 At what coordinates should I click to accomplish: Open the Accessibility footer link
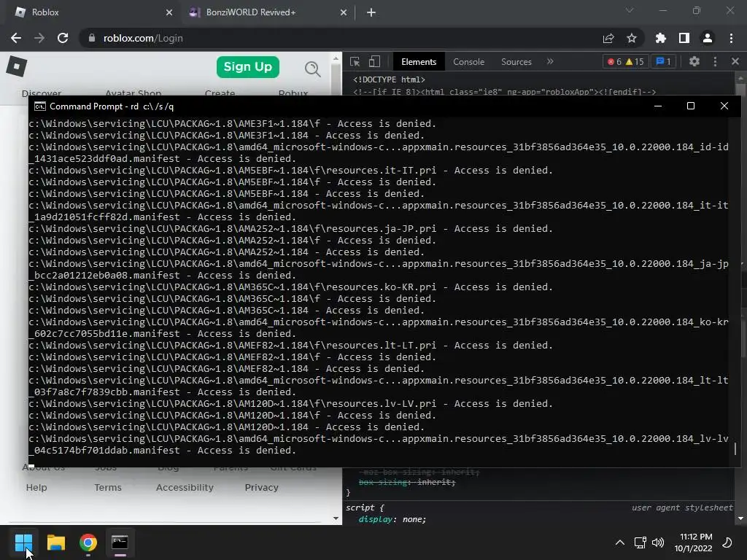pyautogui.click(x=185, y=488)
